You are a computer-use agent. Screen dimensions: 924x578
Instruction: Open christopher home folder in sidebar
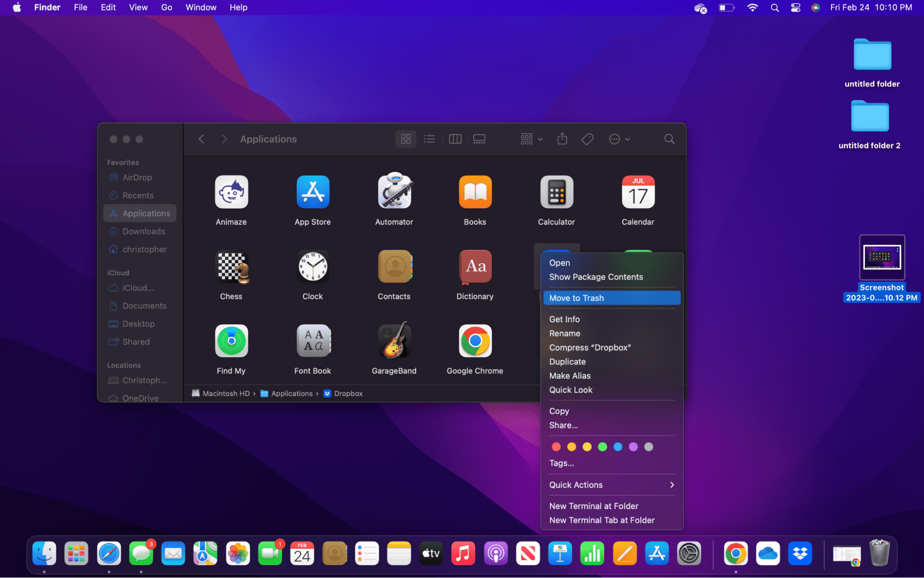click(x=140, y=249)
